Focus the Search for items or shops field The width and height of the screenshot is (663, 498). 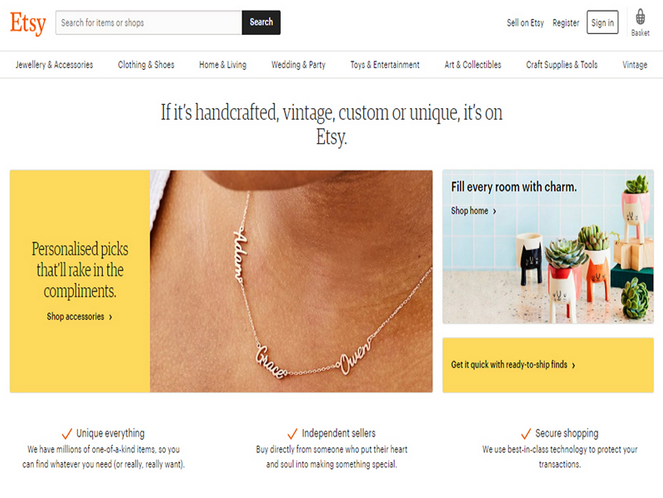pos(148,22)
